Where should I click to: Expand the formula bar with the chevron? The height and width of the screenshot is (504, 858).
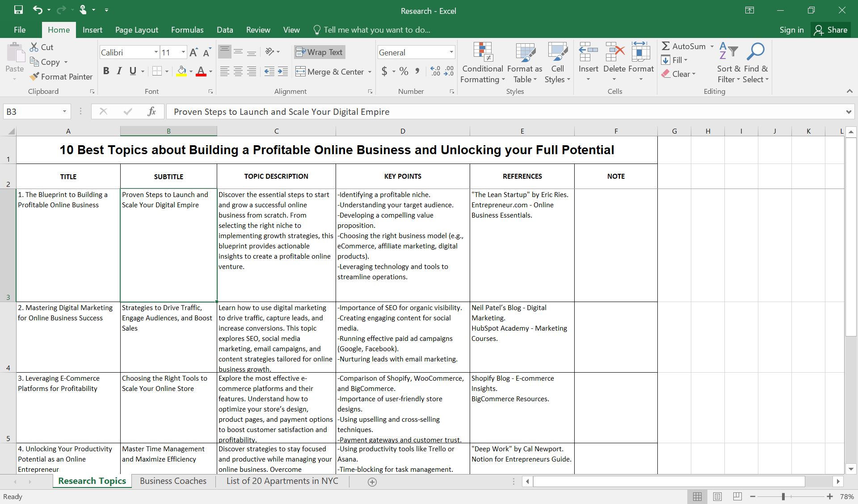848,112
